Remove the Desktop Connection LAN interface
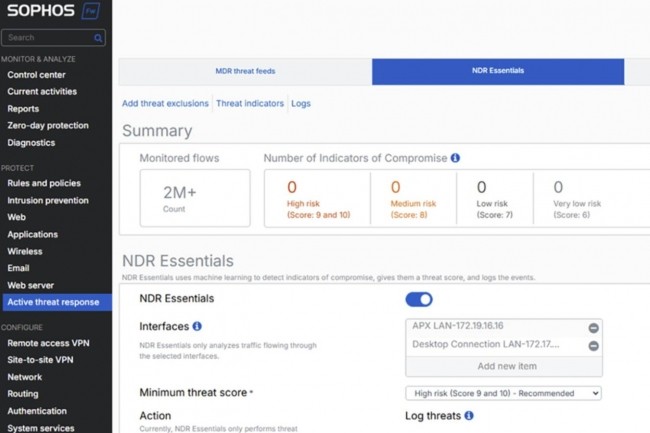The image size is (650, 433). (593, 346)
